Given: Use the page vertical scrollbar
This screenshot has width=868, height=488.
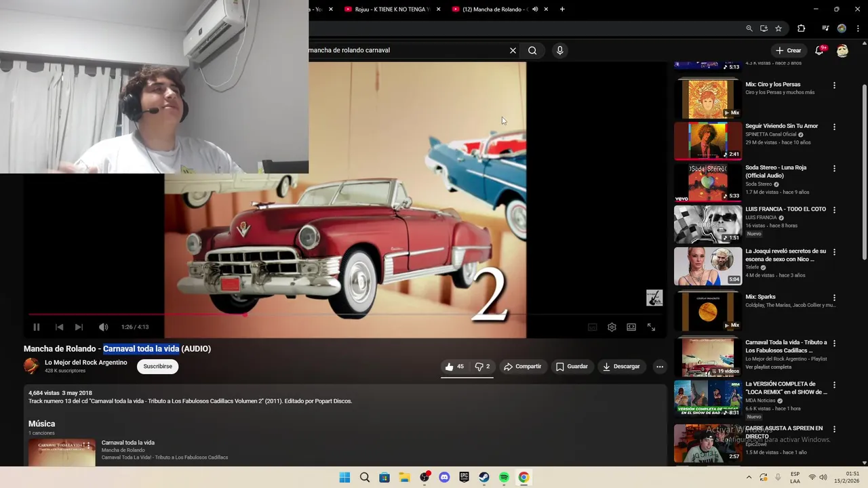Looking at the screenshot, I should (864, 171).
